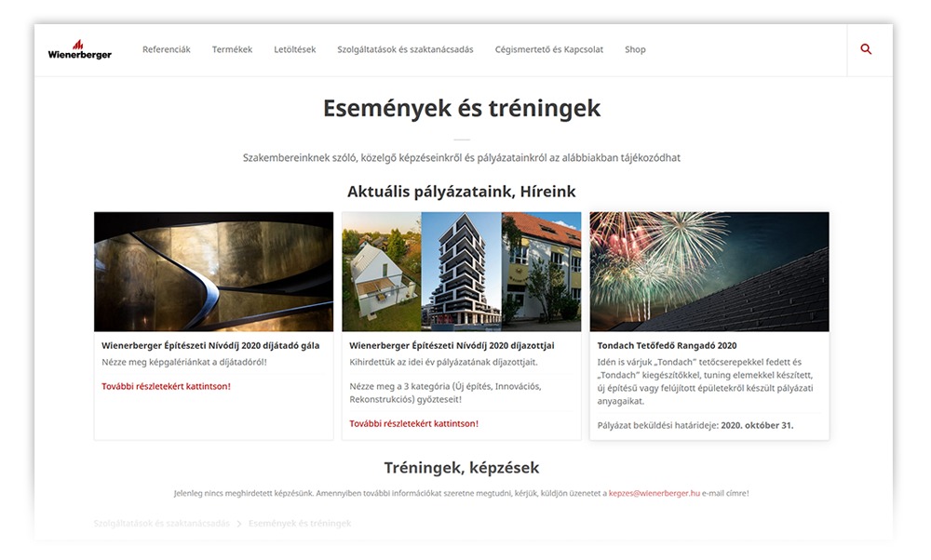Click the 'Aktuális pályázataink, Híreink' heading
This screenshot has width=931, height=560.
[x=462, y=192]
